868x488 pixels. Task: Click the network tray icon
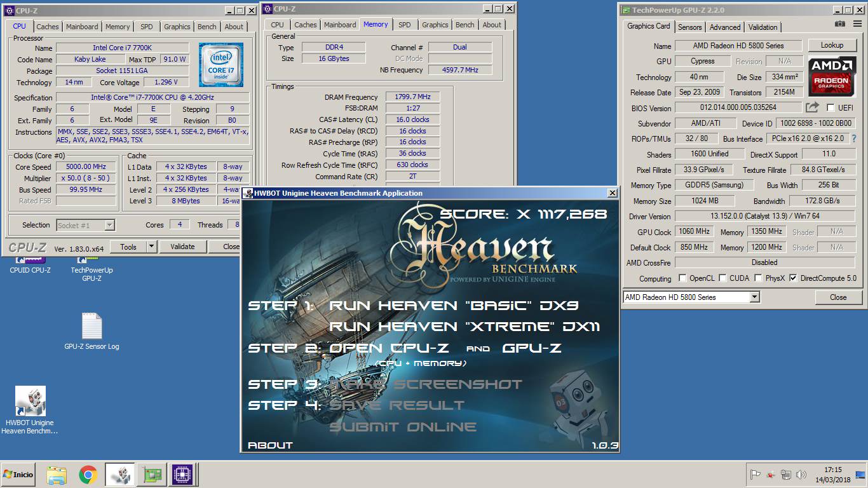point(786,475)
